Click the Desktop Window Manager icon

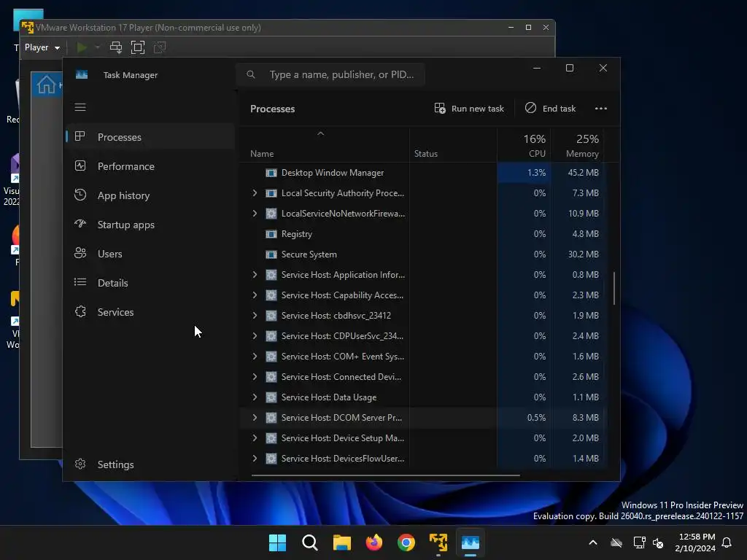(x=271, y=173)
